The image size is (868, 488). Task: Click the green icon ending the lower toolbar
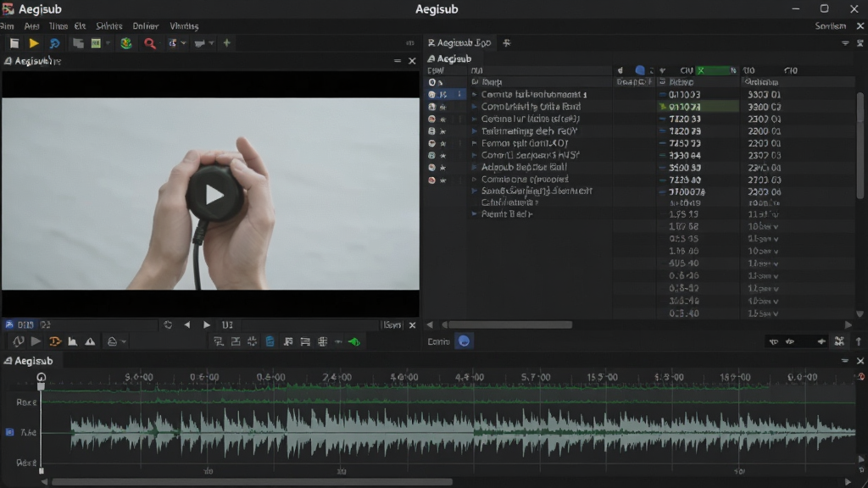354,342
